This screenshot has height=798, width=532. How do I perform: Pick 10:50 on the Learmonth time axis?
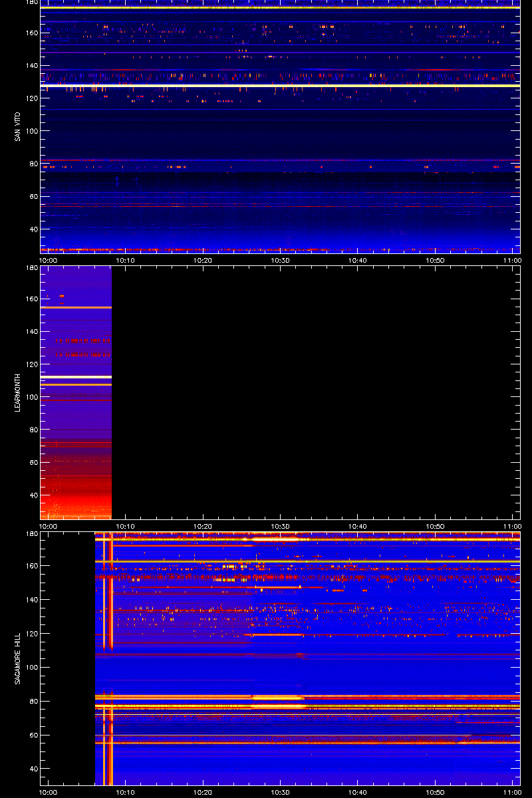[436, 526]
